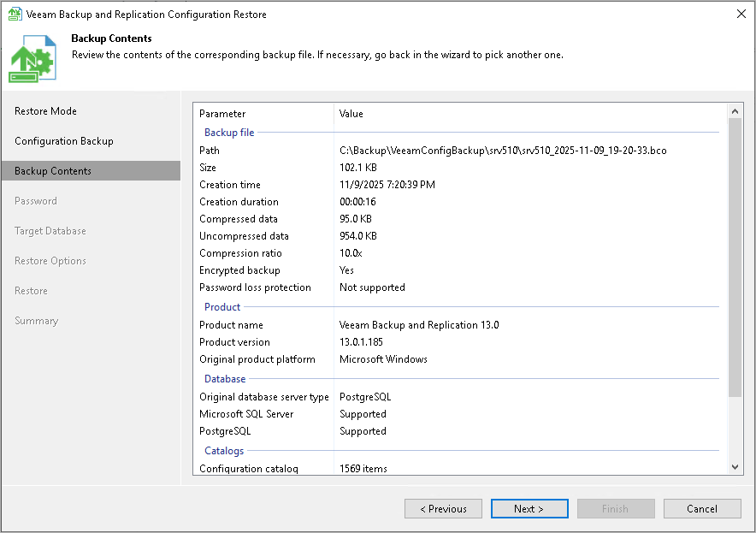Screen dimensions: 756x533
Task: Select the Restore Mode step
Action: (x=47, y=110)
